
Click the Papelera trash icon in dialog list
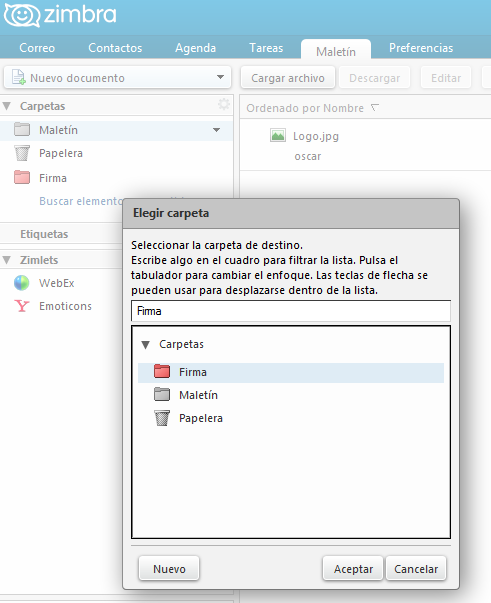[162, 418]
